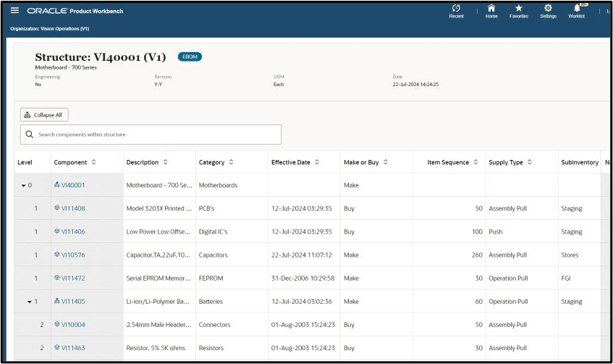Open the Recent items icon
The width and height of the screenshot is (613, 364).
click(456, 11)
